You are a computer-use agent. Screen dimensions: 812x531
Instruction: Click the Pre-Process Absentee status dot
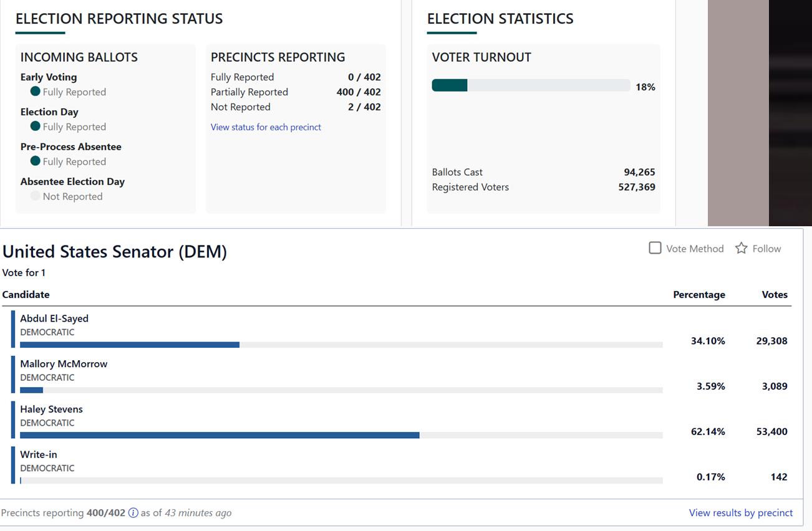click(36, 161)
